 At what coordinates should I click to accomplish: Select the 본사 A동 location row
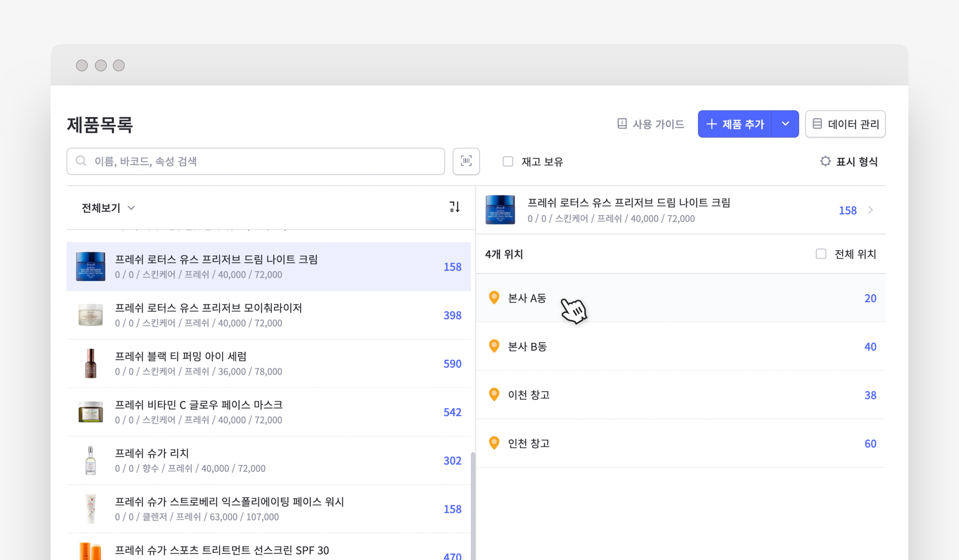point(681,298)
